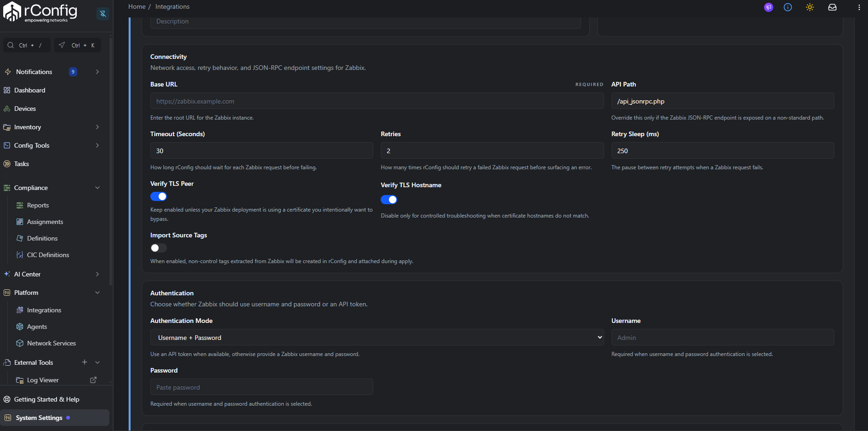Open the inbox tray icon
Screen dimensions: 868x431
tap(833, 7)
